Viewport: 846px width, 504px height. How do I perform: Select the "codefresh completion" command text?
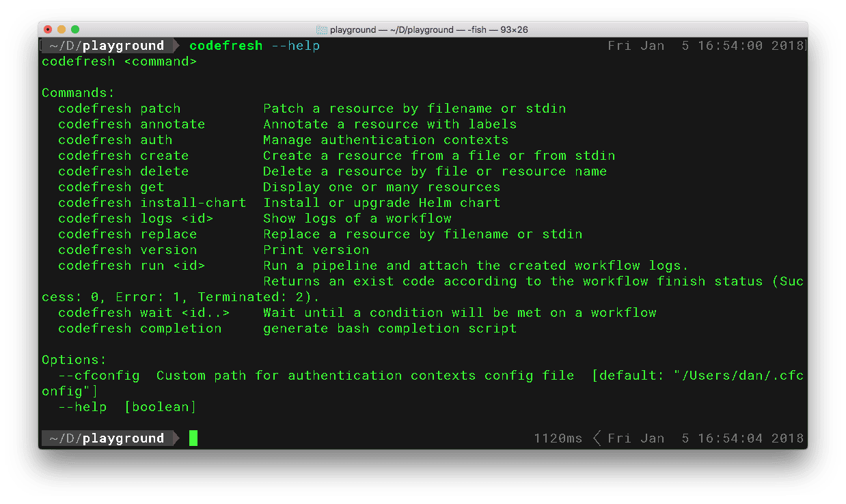(x=140, y=328)
